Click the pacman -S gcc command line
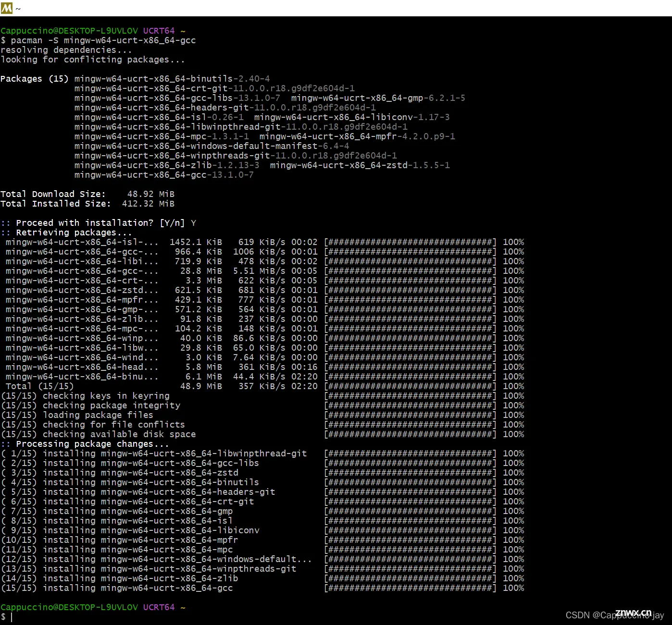This screenshot has width=672, height=625. click(98, 40)
